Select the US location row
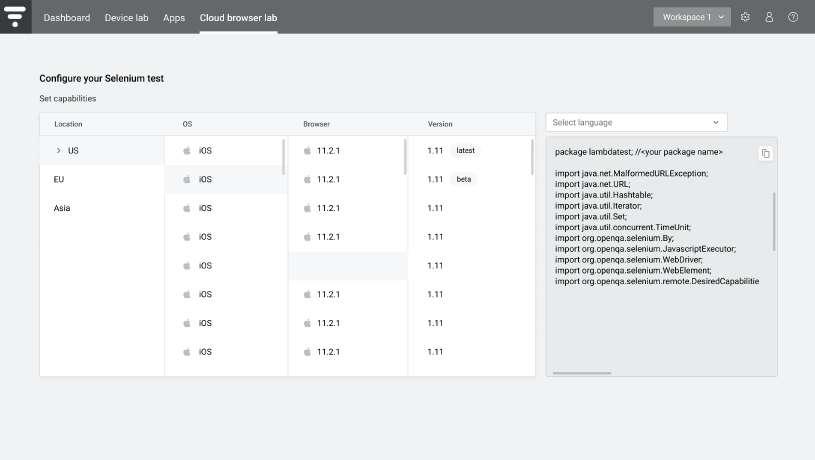 pyautogui.click(x=102, y=151)
